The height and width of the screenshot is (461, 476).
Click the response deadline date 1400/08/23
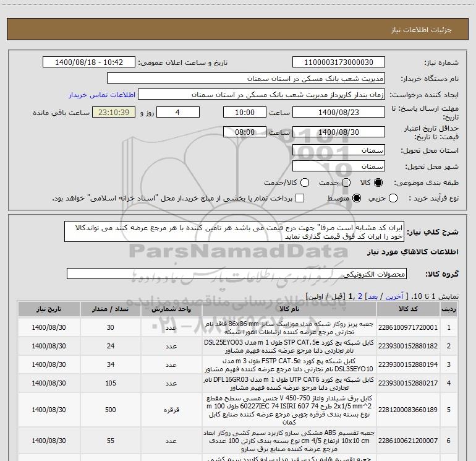pyautogui.click(x=339, y=112)
